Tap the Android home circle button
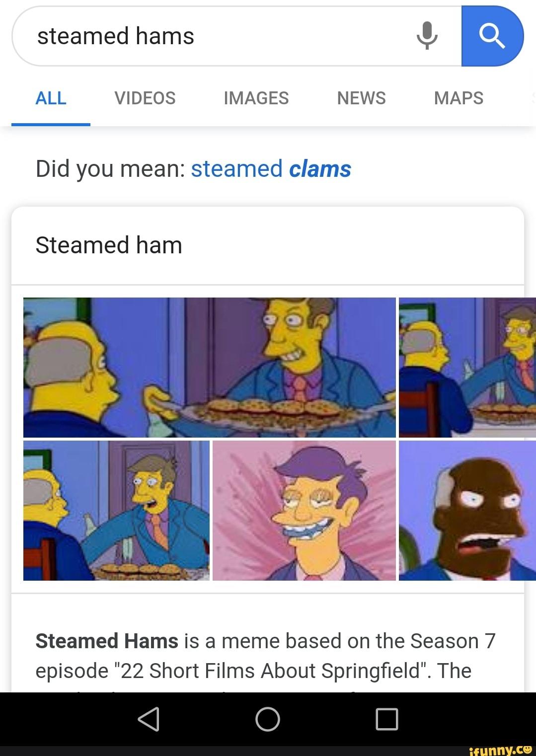This screenshot has height=756, width=536. [268, 719]
